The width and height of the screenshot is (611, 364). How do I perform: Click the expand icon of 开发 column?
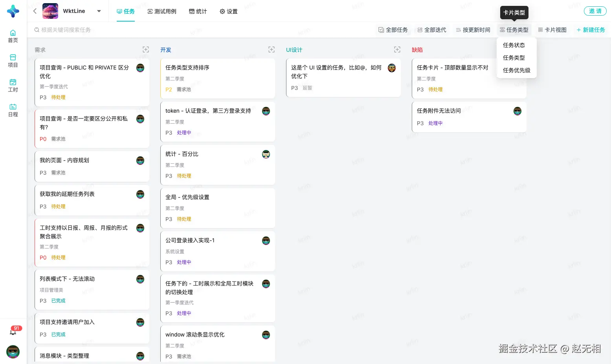tap(272, 49)
